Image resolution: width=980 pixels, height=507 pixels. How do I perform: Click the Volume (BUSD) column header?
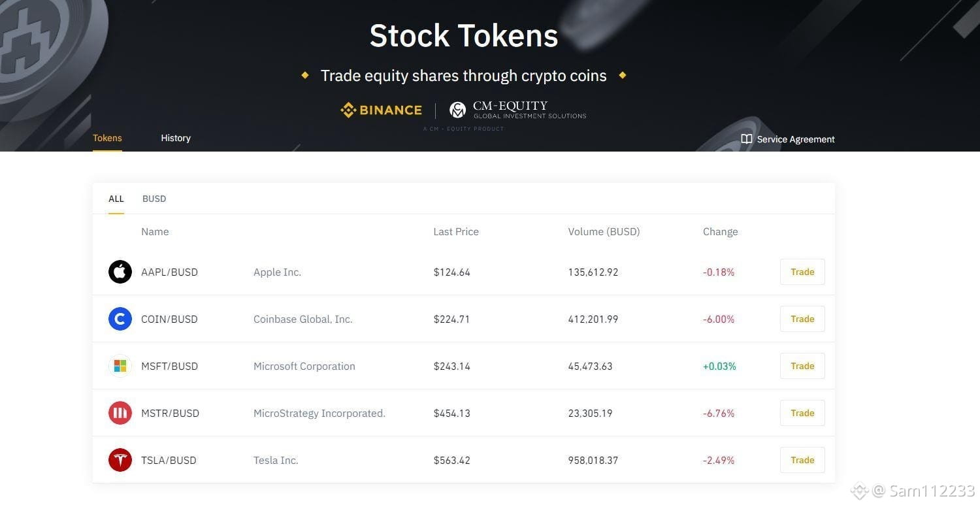pyautogui.click(x=604, y=231)
